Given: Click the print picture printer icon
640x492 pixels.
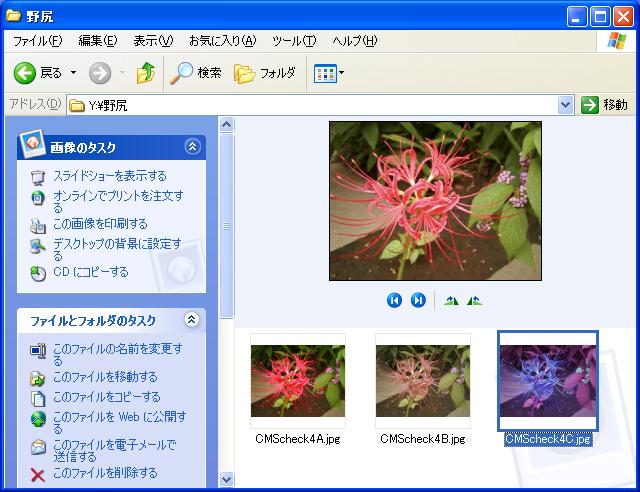Looking at the screenshot, I should [38, 226].
